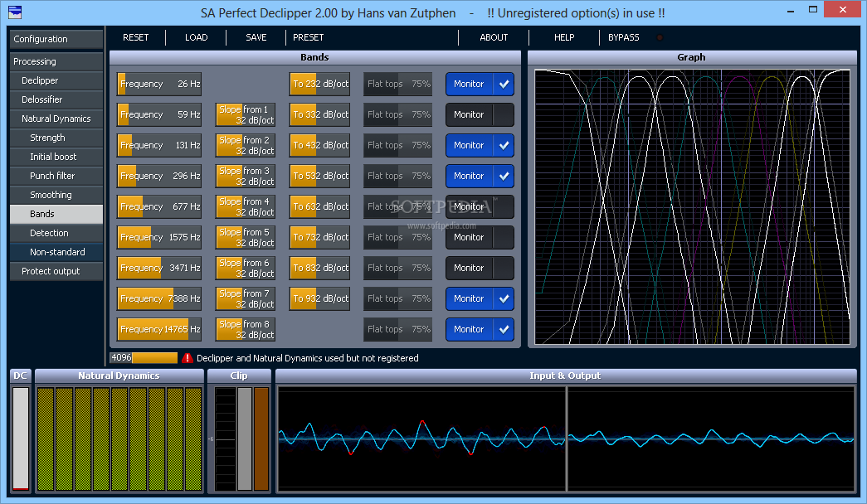Adjust the 59 Hz Frequency slider

click(x=159, y=114)
